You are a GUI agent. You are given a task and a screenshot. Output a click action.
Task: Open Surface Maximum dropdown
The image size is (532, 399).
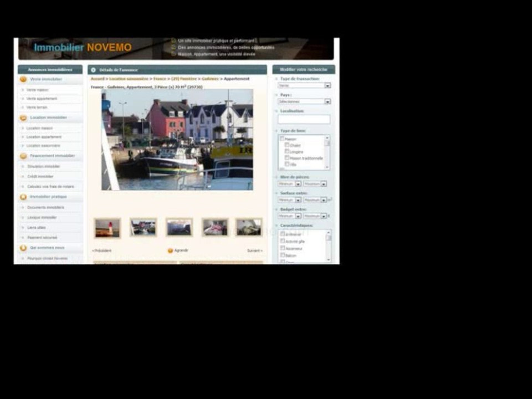coord(315,201)
